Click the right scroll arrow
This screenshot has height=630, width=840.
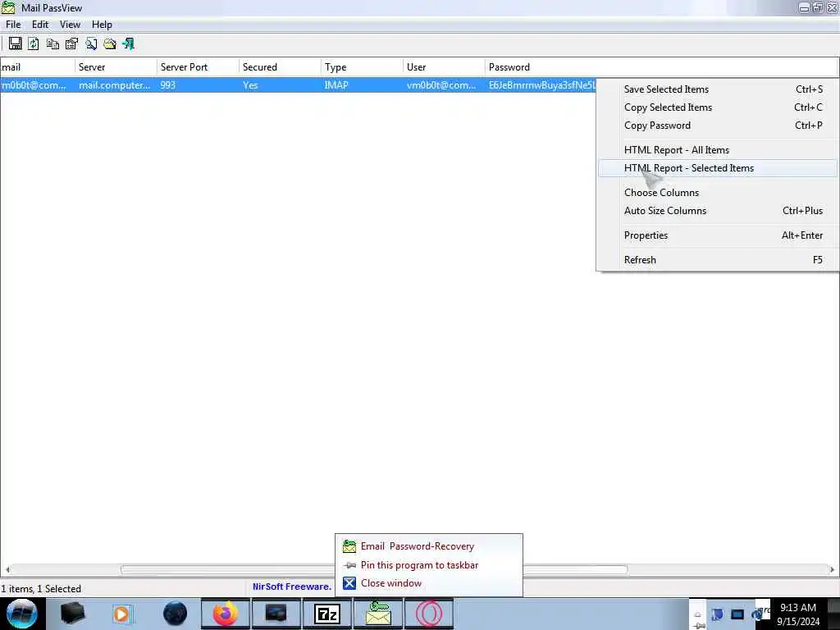click(x=832, y=569)
